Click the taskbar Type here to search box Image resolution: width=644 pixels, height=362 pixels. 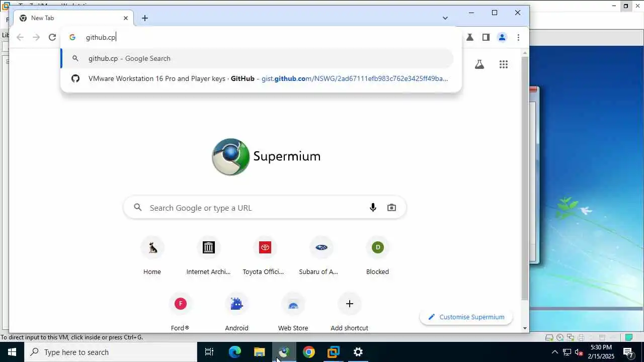pyautogui.click(x=111, y=352)
